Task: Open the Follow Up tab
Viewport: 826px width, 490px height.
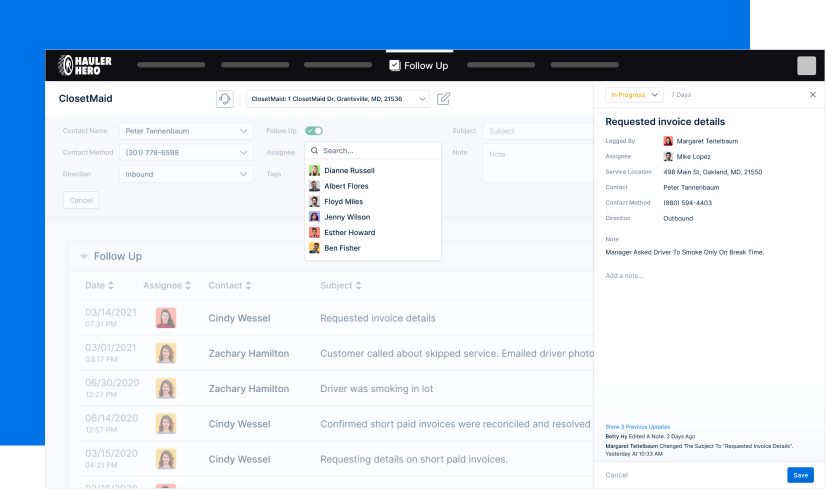Action: [419, 65]
